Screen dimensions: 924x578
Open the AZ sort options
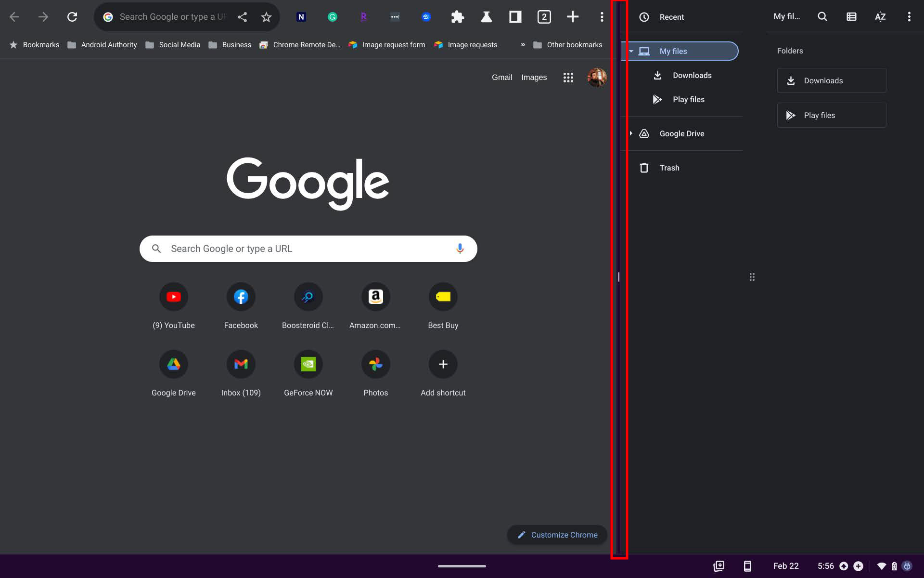click(880, 17)
